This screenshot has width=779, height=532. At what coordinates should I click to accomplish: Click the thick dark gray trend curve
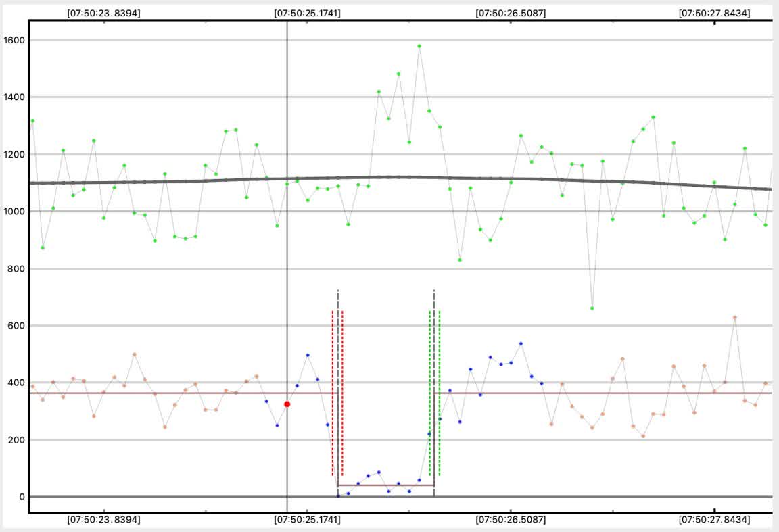click(x=203, y=181)
